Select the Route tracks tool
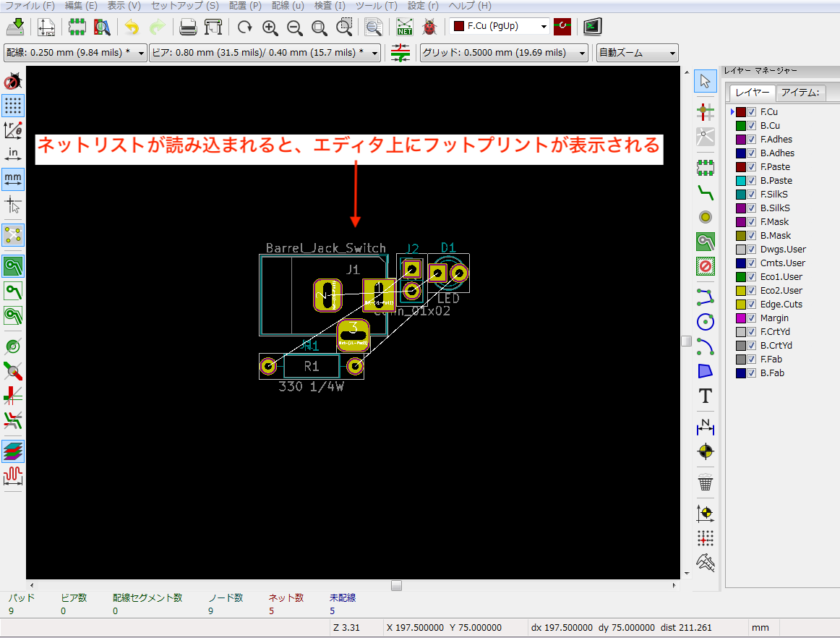This screenshot has height=638, width=840. tap(705, 192)
